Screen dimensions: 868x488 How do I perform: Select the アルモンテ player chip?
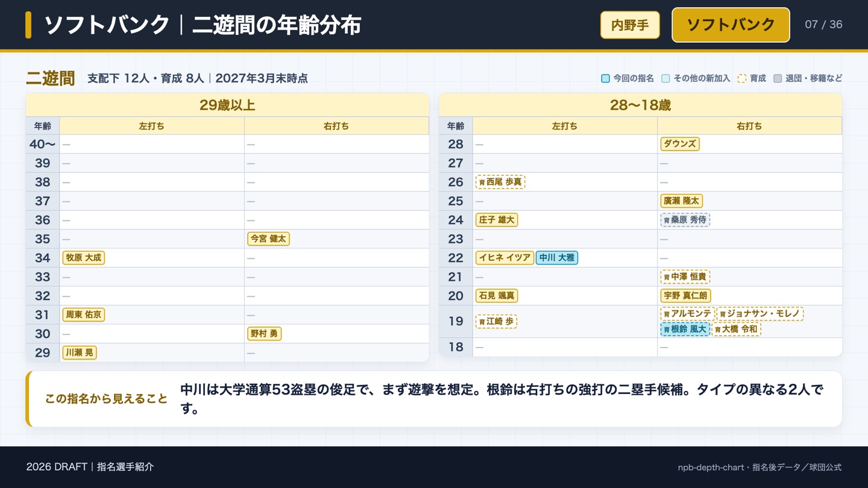[x=688, y=314]
